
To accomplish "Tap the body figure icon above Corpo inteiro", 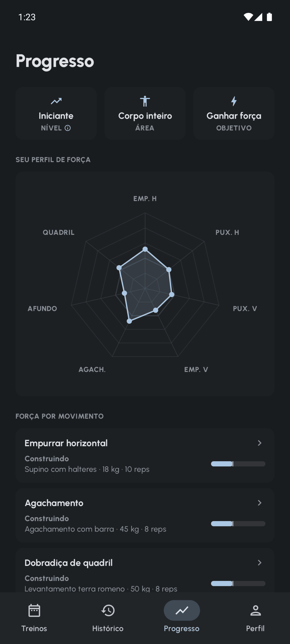I will click(145, 101).
